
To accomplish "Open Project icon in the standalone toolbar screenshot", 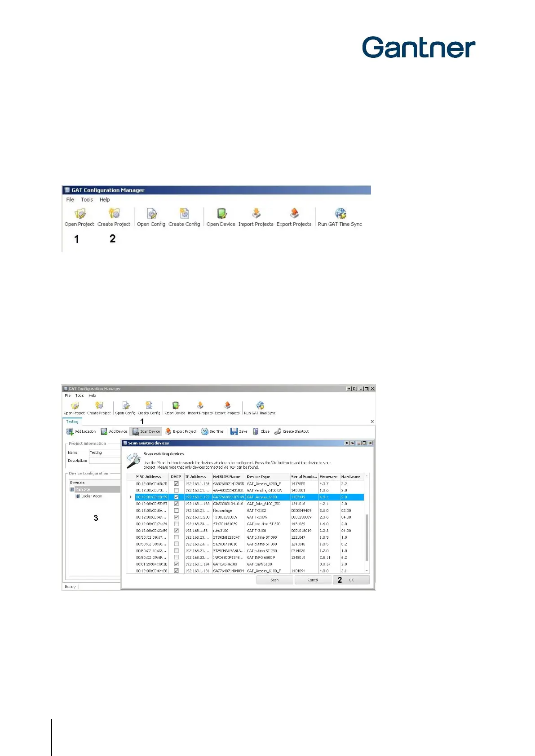I will 80,213.
